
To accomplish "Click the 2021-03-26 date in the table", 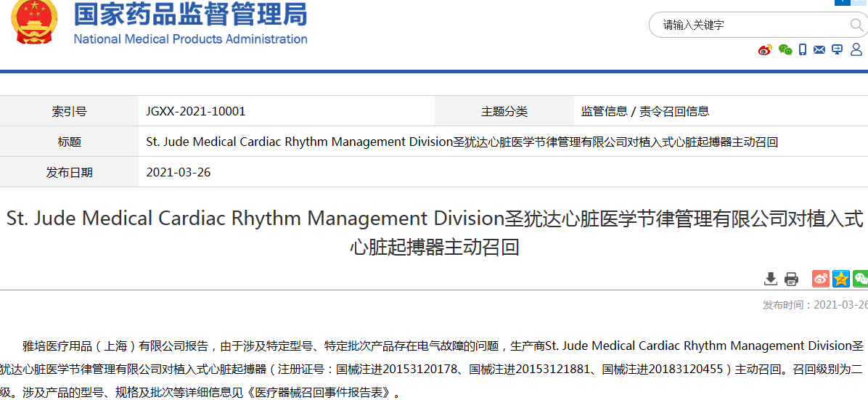I will coord(179,172).
